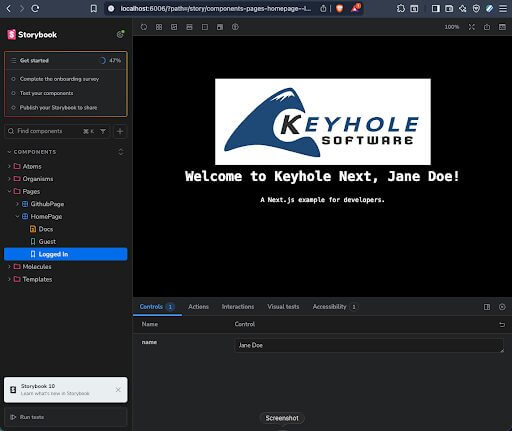Open the Brave Rewards icon

click(356, 8)
